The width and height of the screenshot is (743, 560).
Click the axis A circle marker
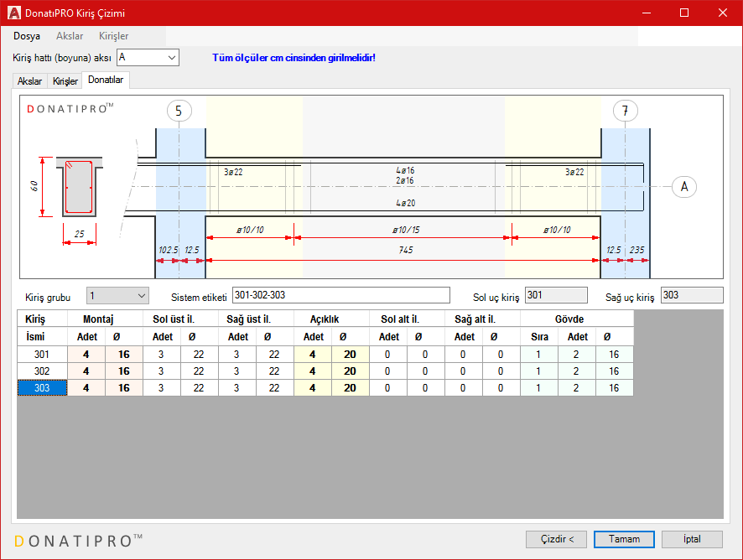point(684,186)
